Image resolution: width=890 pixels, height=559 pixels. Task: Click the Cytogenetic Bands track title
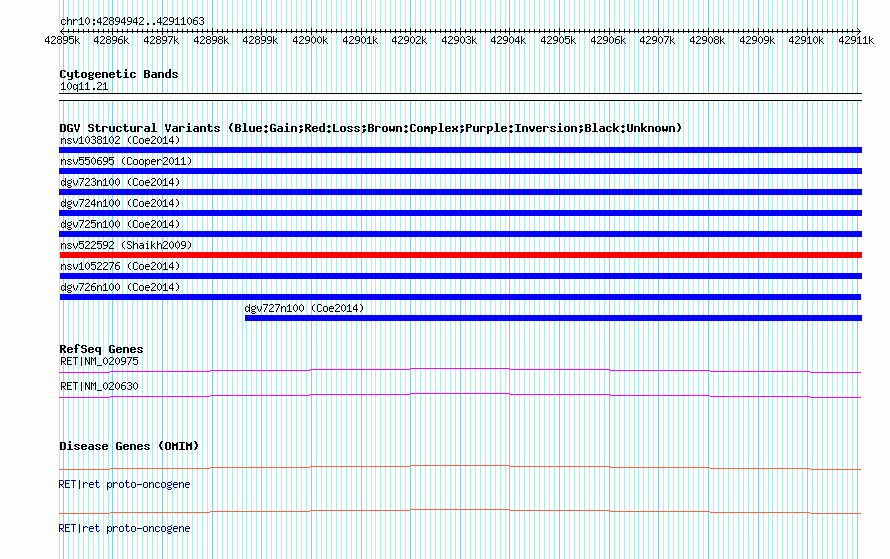[119, 74]
